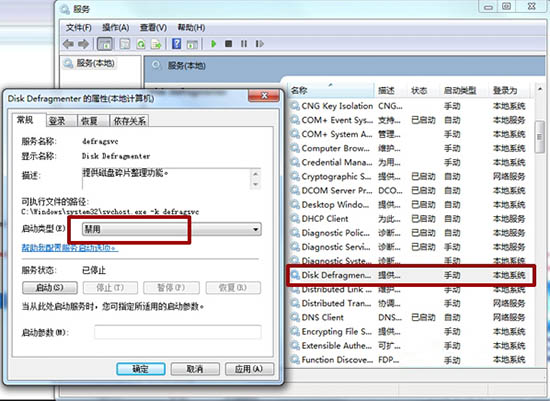Select the COM+ Event System service

(409, 120)
